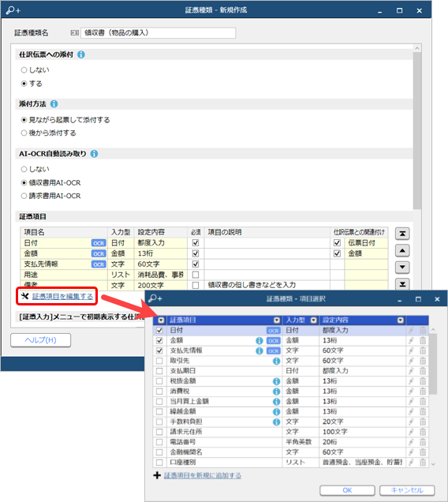Select 請求書用AI-OCR radio option
Image resolution: width=448 pixels, height=502 pixels.
pyautogui.click(x=24, y=196)
